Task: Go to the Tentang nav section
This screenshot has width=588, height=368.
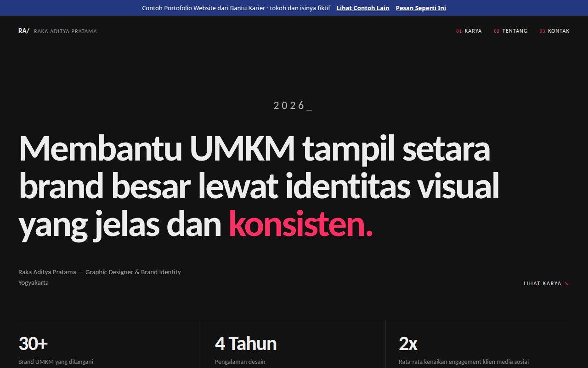Action: 511,31
